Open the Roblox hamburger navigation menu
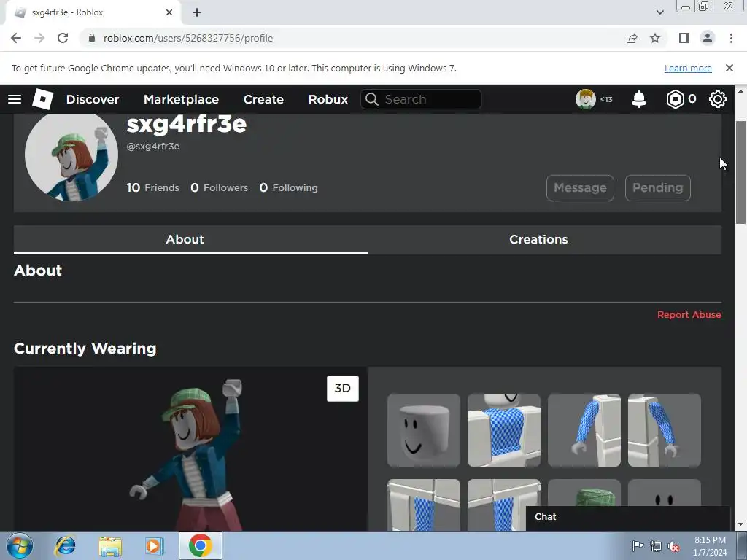This screenshot has width=747, height=560. click(x=15, y=99)
